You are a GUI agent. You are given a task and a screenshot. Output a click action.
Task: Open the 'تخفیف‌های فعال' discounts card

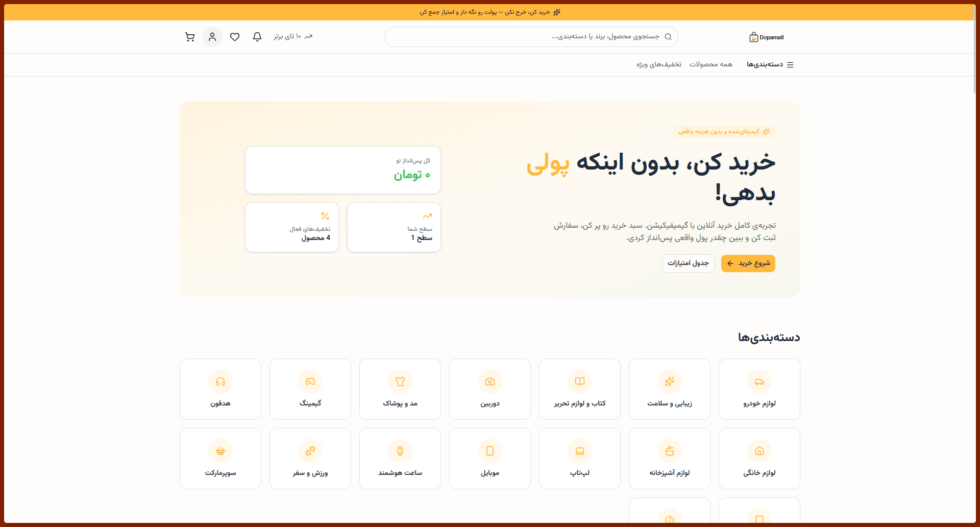(x=292, y=227)
